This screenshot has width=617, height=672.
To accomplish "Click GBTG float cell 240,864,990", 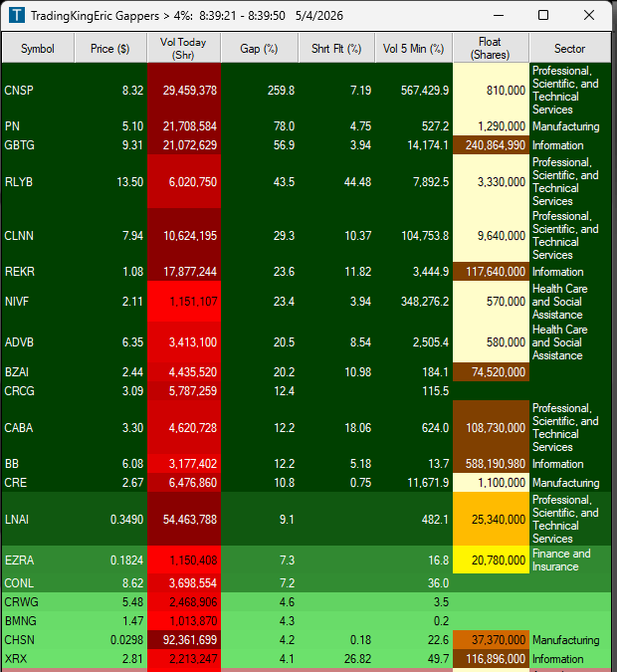I will [491, 145].
